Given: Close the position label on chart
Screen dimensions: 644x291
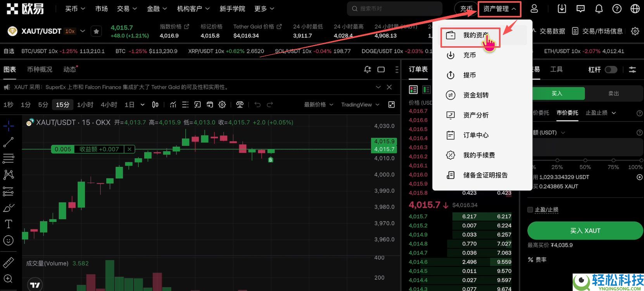Looking at the screenshot, I should [129, 149].
